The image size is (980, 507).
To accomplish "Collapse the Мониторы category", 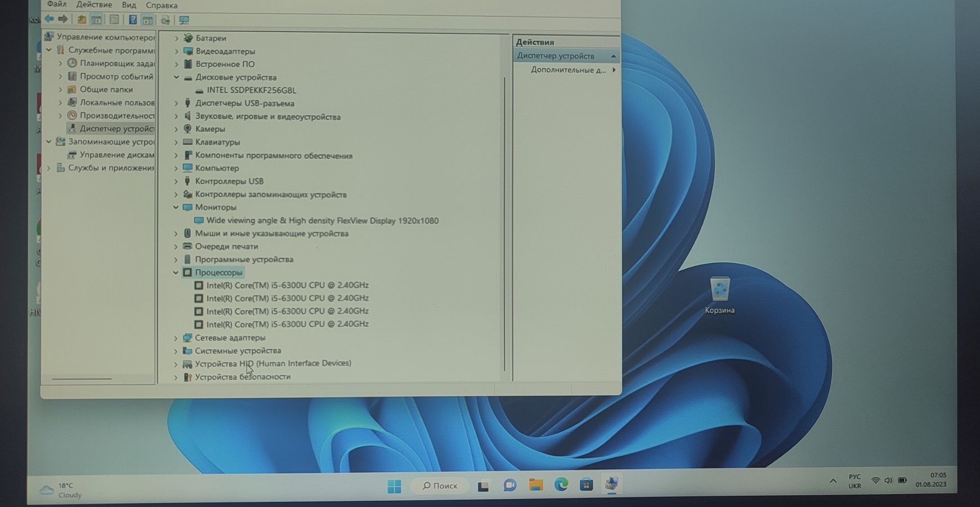I will pyautogui.click(x=176, y=207).
